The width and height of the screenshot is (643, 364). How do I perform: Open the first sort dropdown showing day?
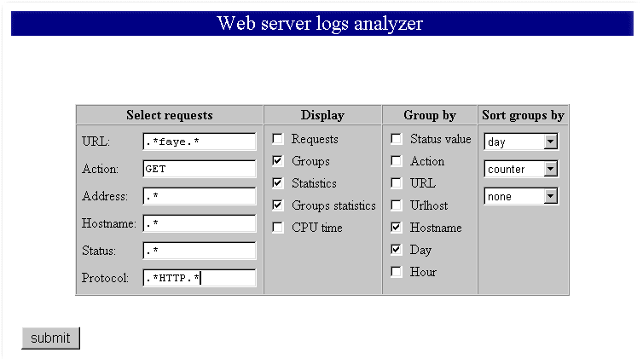520,142
